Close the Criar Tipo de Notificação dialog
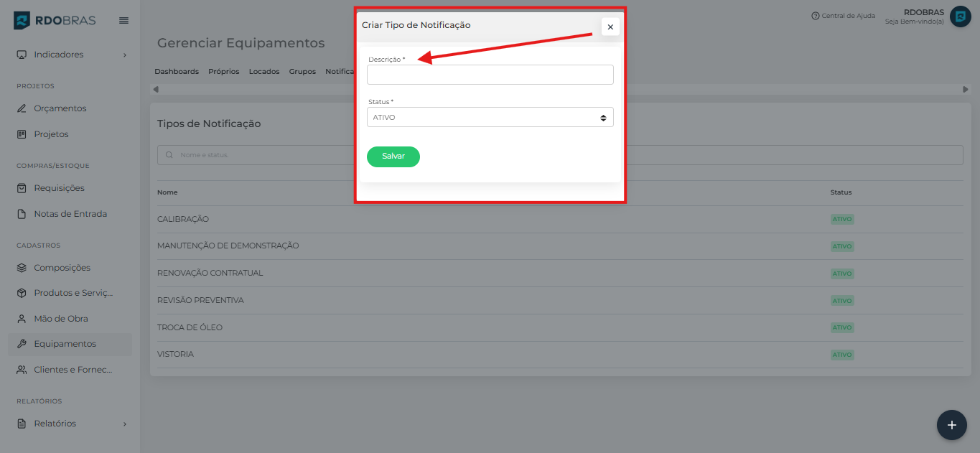The height and width of the screenshot is (453, 980). [610, 27]
